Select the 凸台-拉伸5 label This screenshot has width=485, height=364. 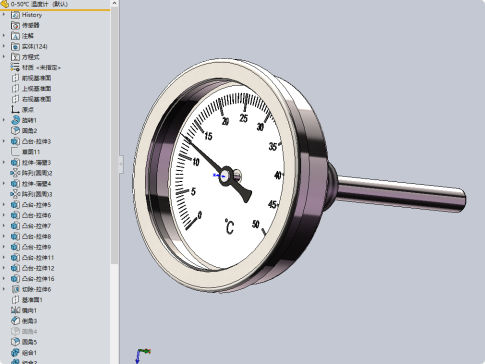36,205
